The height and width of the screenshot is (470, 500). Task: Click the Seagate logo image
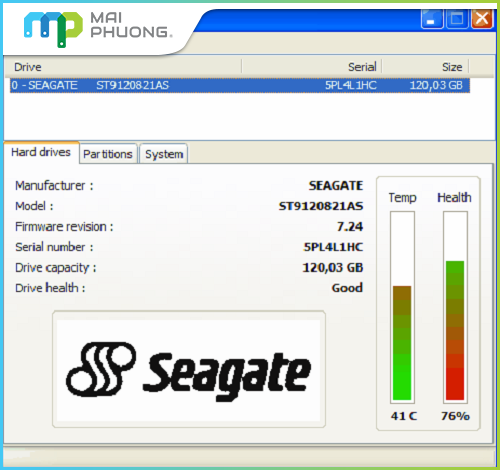coord(189,370)
